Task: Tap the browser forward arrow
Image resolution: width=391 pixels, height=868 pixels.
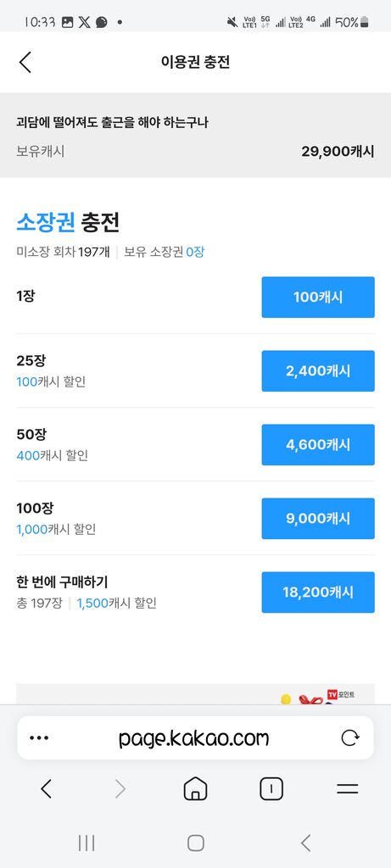Action: coord(120,788)
